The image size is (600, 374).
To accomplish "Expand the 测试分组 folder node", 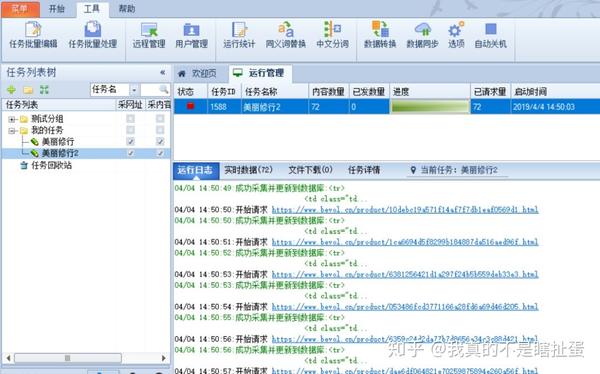I will pos(11,119).
